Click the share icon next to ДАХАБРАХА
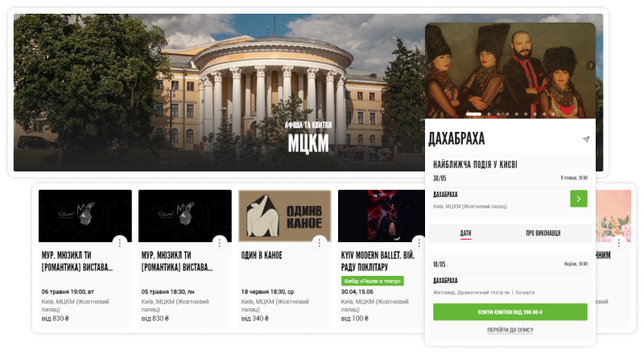 [x=586, y=140]
